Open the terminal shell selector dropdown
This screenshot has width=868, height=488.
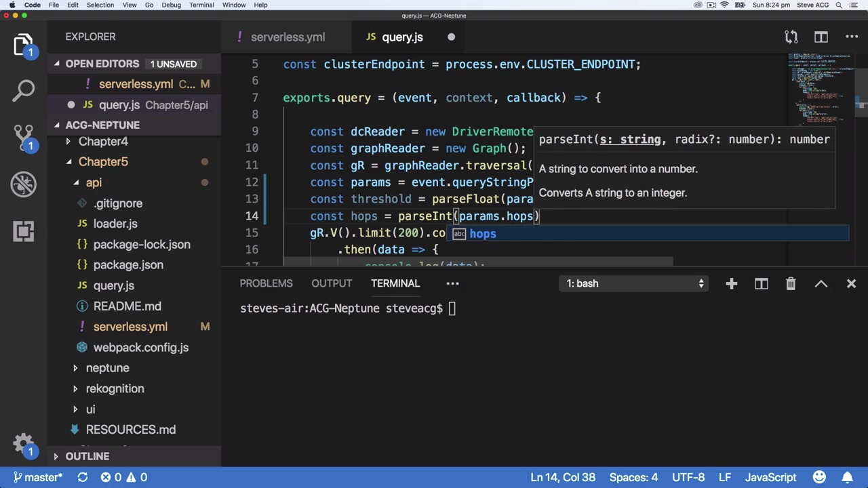click(x=635, y=283)
